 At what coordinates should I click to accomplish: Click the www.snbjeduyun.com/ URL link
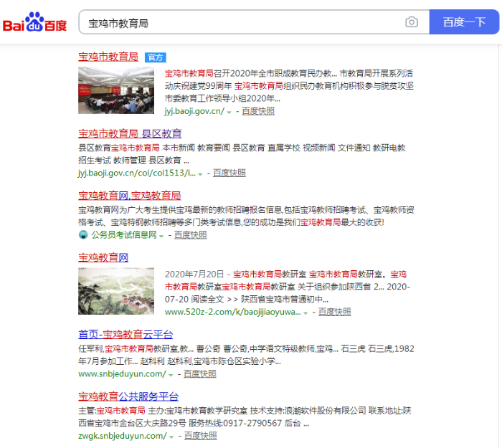[x=123, y=373]
